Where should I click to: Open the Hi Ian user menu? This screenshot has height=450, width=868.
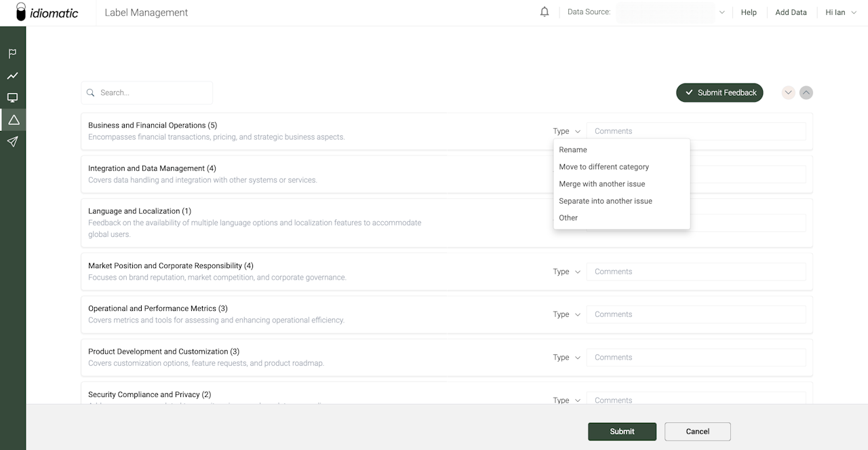tap(840, 12)
